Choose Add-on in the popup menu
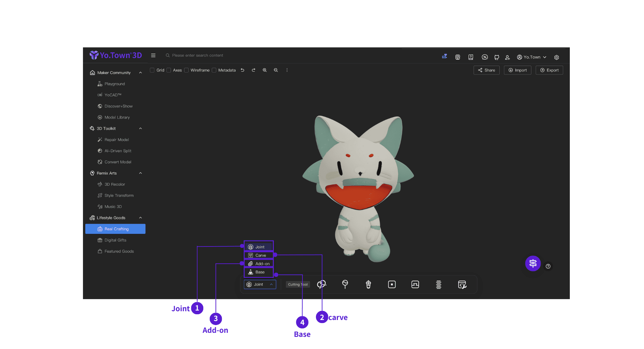Screen dimensions: 644x349 click(259, 264)
